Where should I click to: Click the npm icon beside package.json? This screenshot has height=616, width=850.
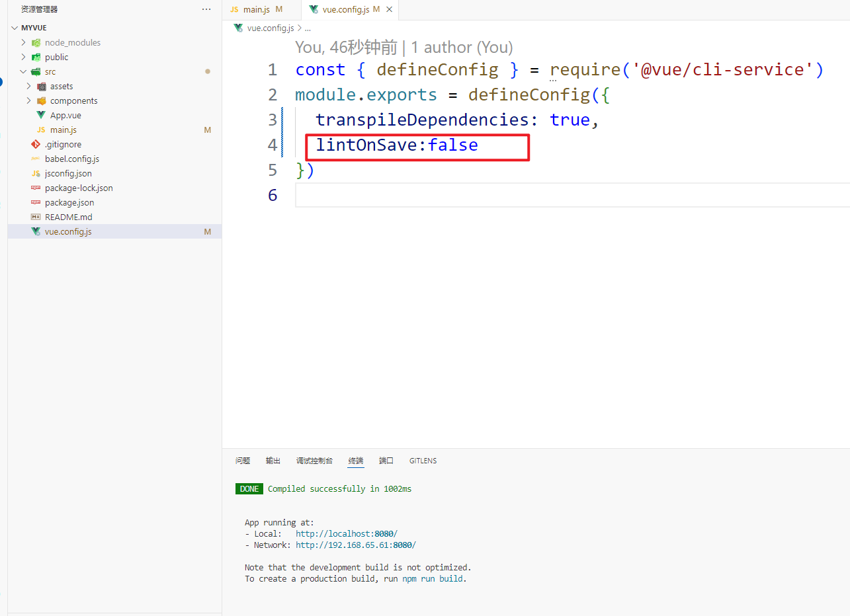pos(36,202)
